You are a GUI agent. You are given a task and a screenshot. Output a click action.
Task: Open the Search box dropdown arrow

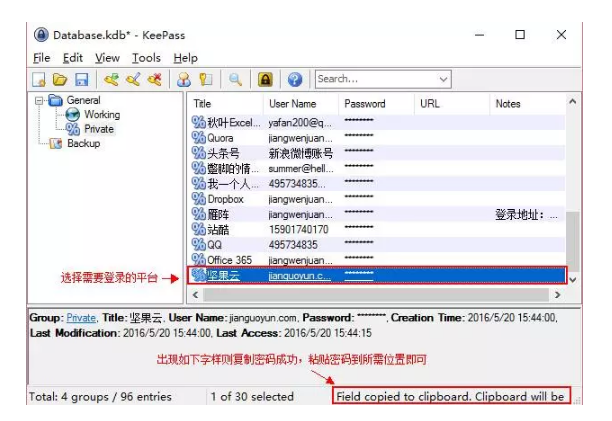[x=443, y=79]
